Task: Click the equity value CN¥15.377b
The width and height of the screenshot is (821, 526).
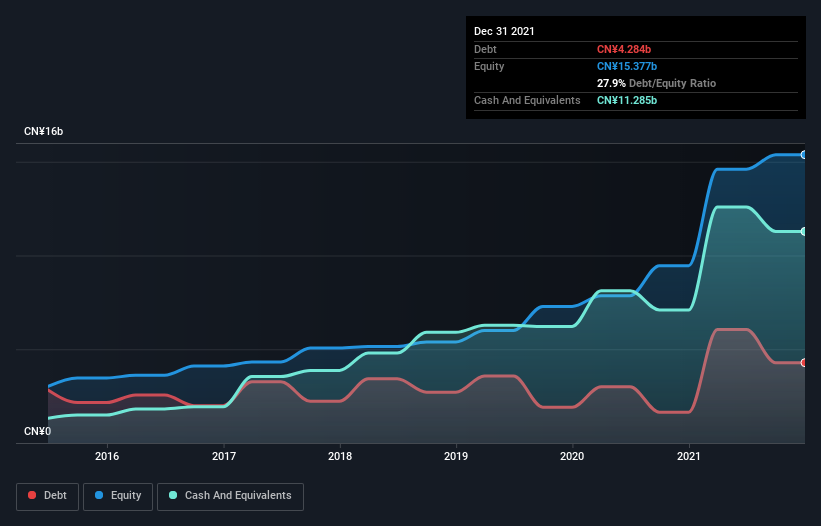Action: (x=627, y=66)
